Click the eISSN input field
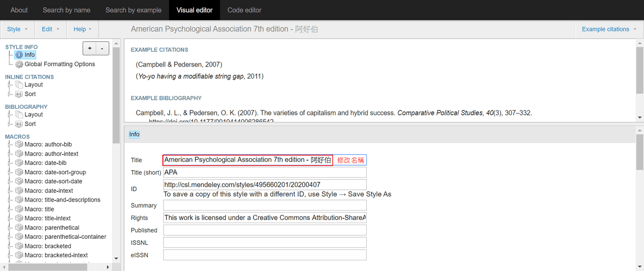Image resolution: width=644 pixels, height=271 pixels. (x=265, y=255)
